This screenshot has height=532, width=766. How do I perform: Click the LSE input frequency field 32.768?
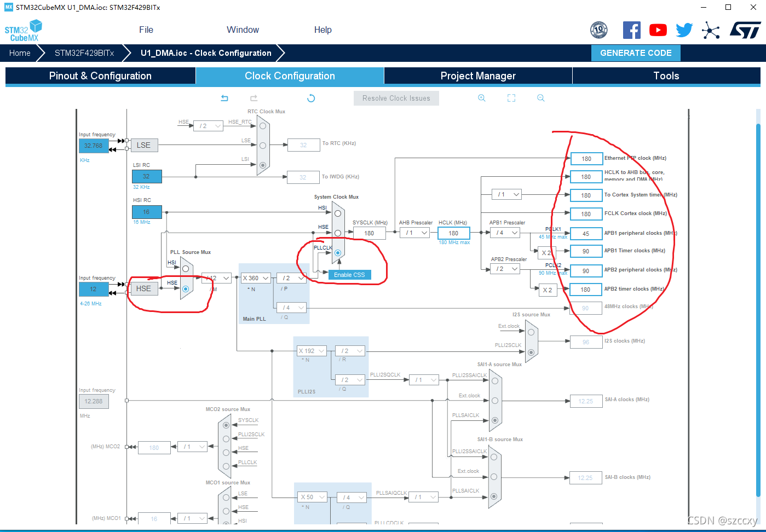94,146
